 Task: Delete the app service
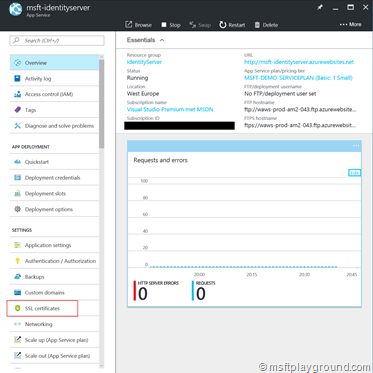pos(266,25)
